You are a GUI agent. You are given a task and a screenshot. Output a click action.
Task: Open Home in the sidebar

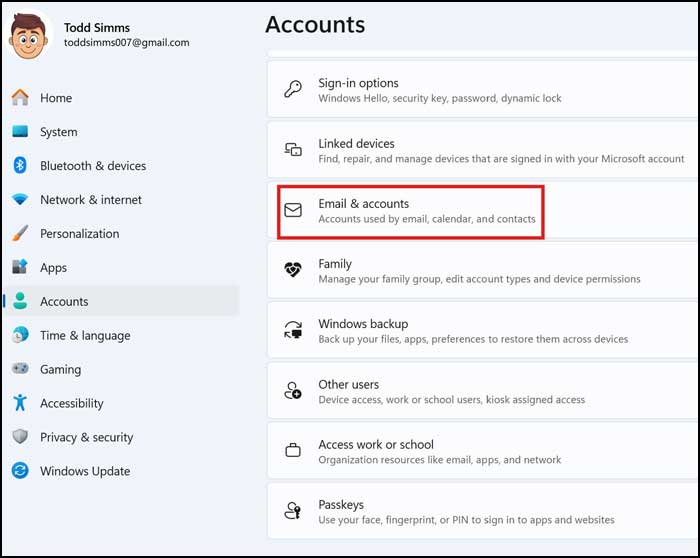[121, 97]
